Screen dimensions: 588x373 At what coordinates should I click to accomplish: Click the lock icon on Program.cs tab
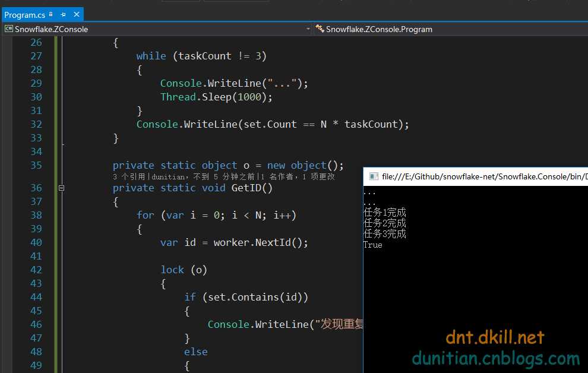pyautogui.click(x=51, y=14)
